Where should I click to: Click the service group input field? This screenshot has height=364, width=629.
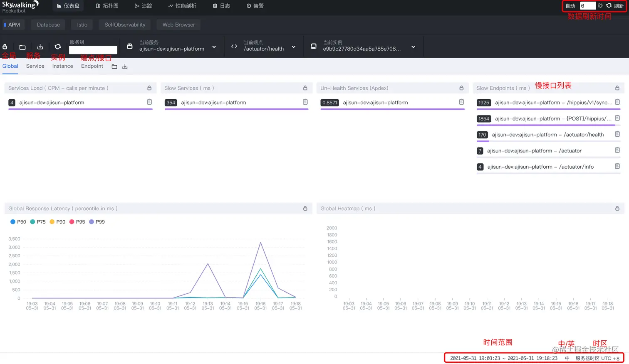(x=93, y=50)
